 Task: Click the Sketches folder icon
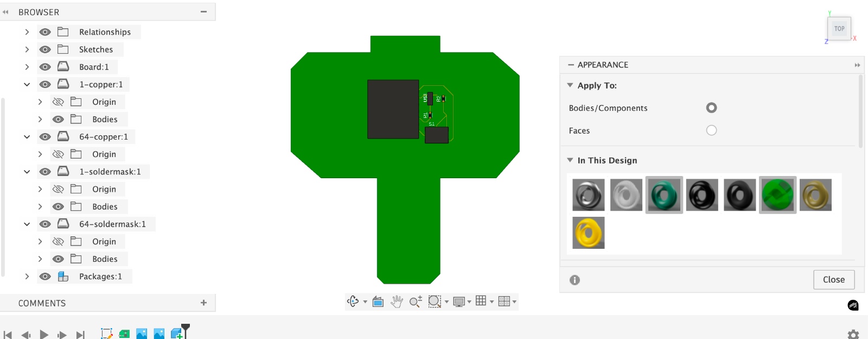pos(63,49)
